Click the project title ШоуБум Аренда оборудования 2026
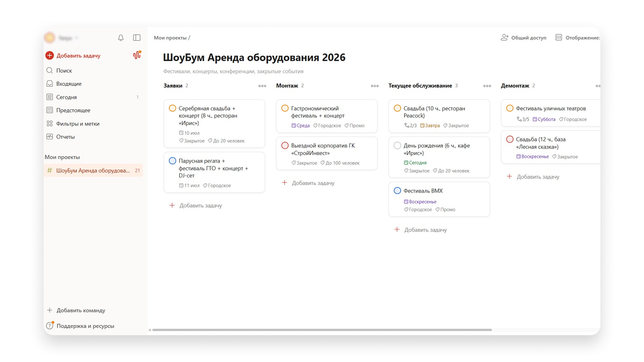The height and width of the screenshot is (362, 644). click(x=254, y=57)
